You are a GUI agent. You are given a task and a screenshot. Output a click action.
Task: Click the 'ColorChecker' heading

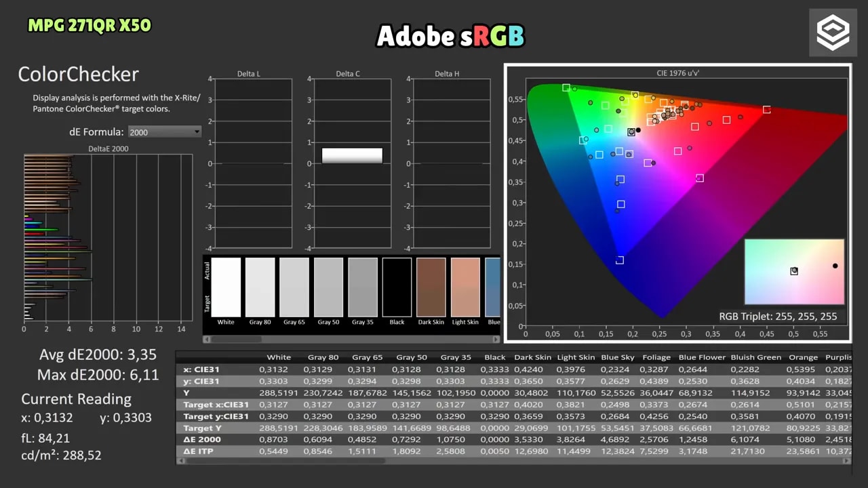(x=79, y=75)
